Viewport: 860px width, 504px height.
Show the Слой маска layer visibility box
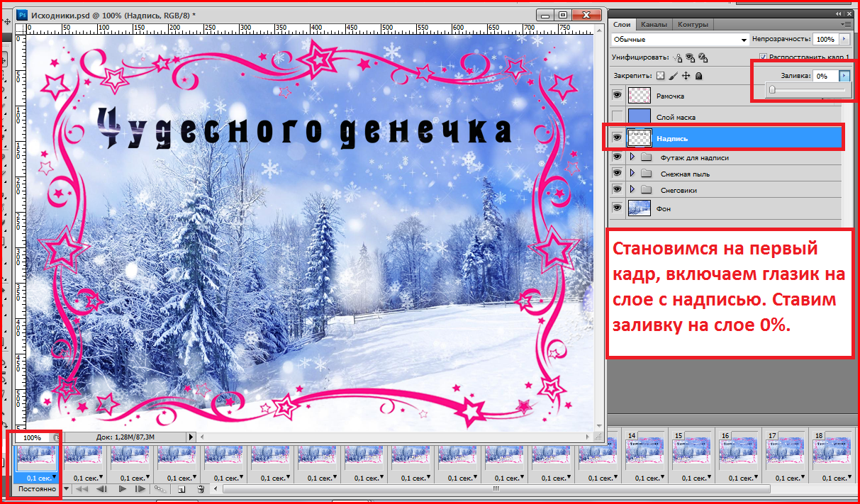pyautogui.click(x=617, y=116)
